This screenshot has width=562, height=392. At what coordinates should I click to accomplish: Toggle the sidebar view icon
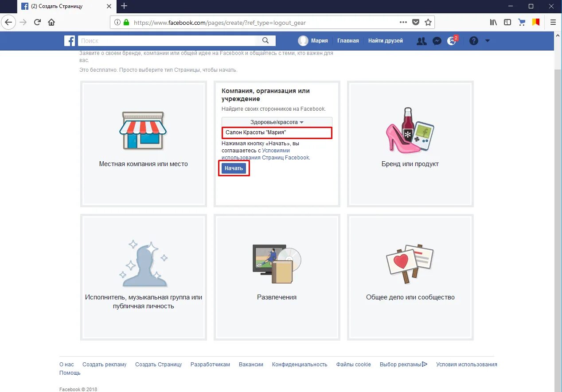507,22
